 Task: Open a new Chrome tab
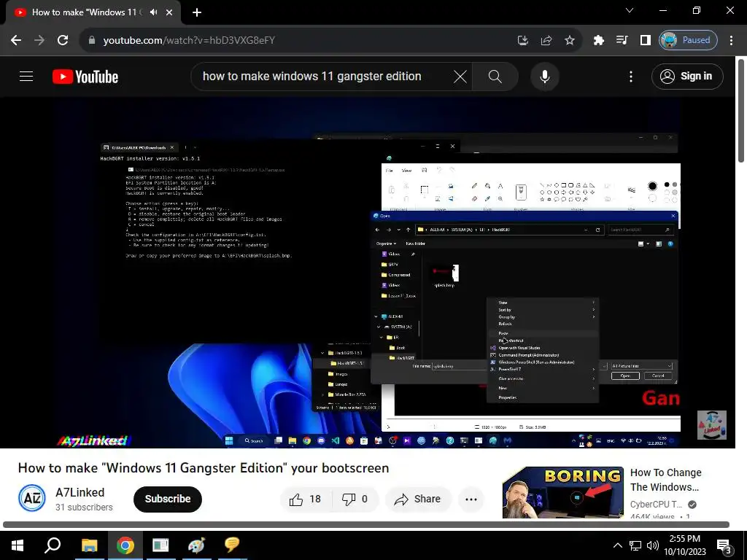197,12
